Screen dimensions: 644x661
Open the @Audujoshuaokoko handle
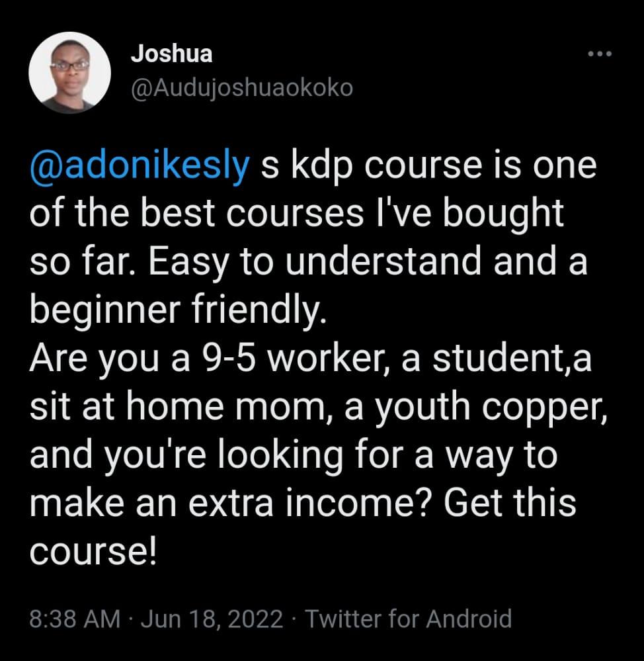242,88
